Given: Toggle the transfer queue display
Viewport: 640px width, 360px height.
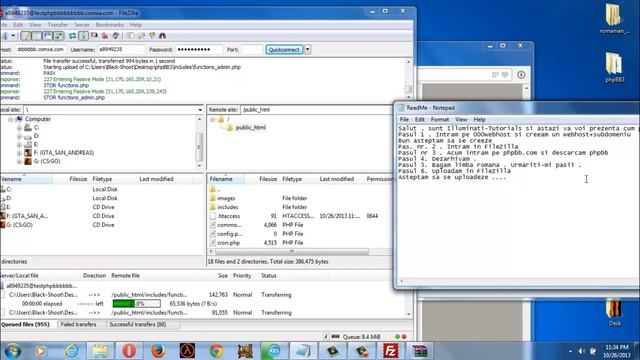Looking at the screenshot, I should [58, 36].
